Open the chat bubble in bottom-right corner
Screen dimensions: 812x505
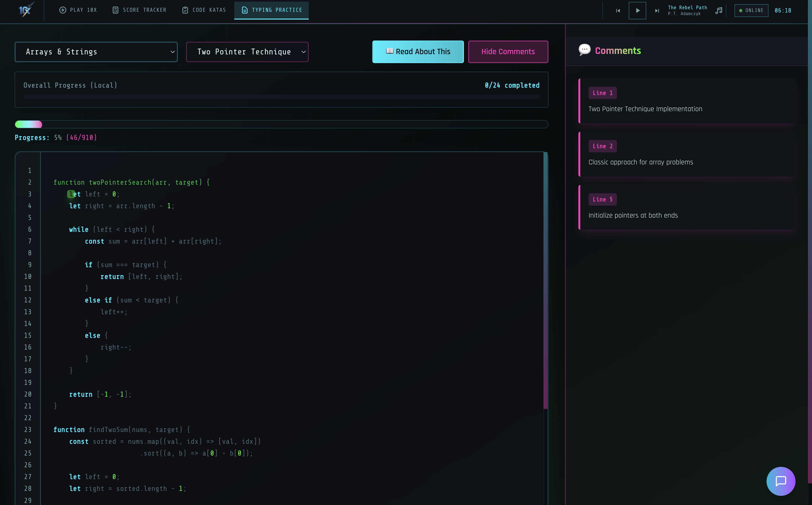(x=781, y=481)
